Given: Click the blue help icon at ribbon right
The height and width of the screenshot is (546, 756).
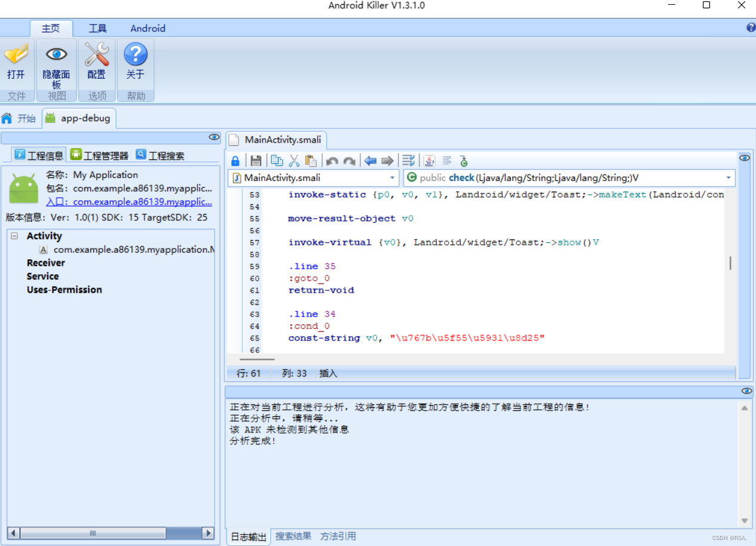Looking at the screenshot, I should tap(751, 27).
